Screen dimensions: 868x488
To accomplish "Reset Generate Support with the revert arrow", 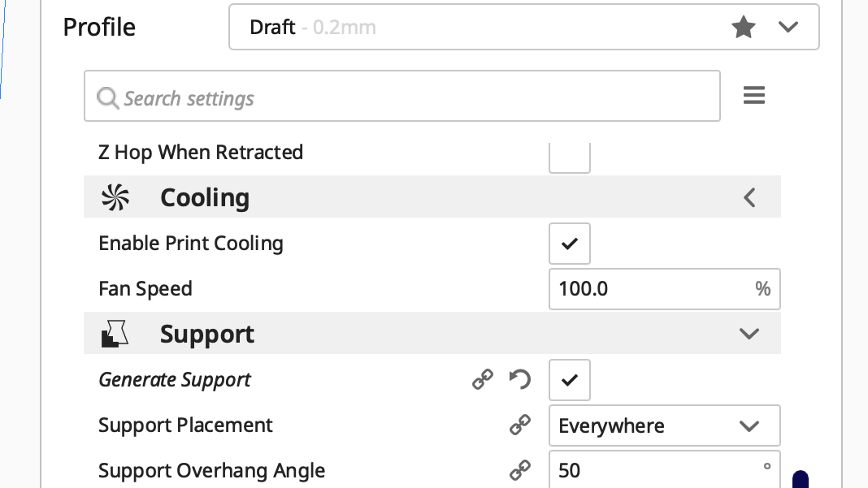I will point(519,379).
